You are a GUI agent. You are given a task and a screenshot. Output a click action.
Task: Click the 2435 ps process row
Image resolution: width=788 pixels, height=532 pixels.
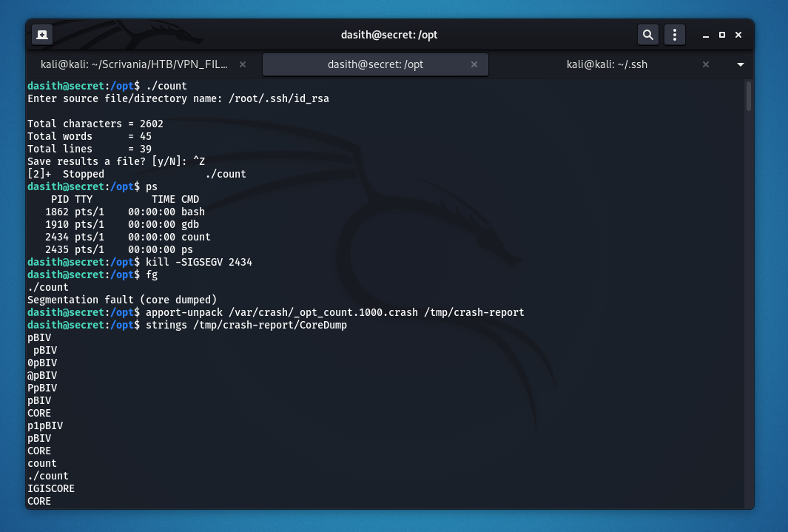[x=118, y=249]
